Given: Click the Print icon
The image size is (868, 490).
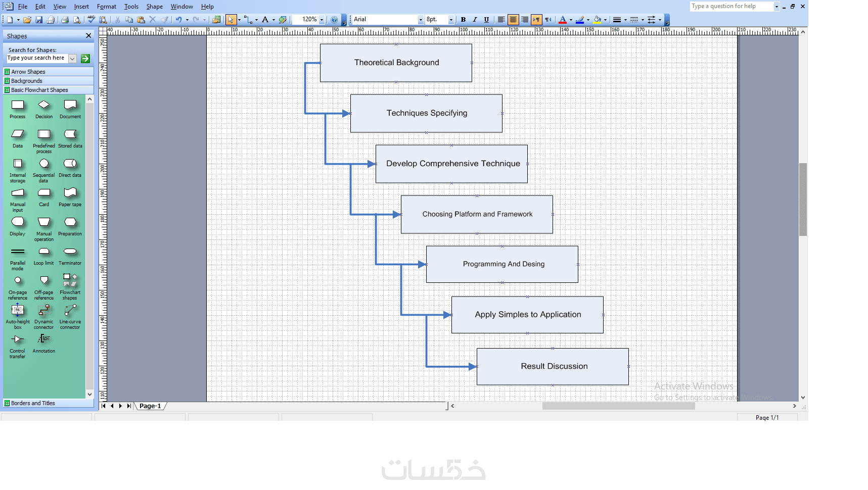Looking at the screenshot, I should pyautogui.click(x=65, y=20).
